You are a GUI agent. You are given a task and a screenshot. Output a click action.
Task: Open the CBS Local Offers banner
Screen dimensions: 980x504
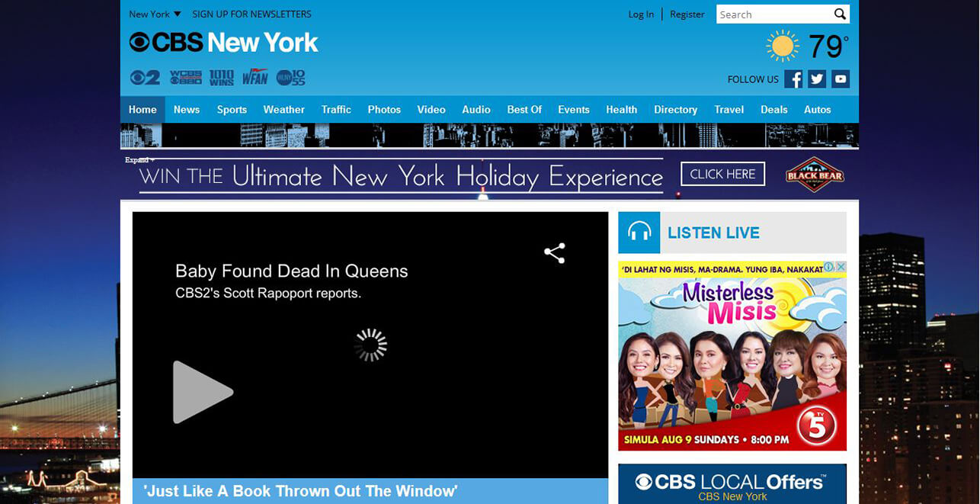tap(732, 483)
